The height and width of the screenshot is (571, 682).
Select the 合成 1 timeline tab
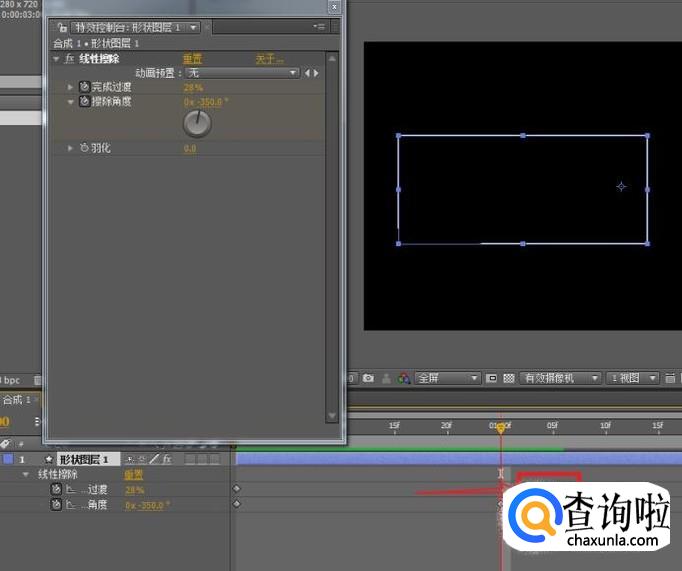17,400
